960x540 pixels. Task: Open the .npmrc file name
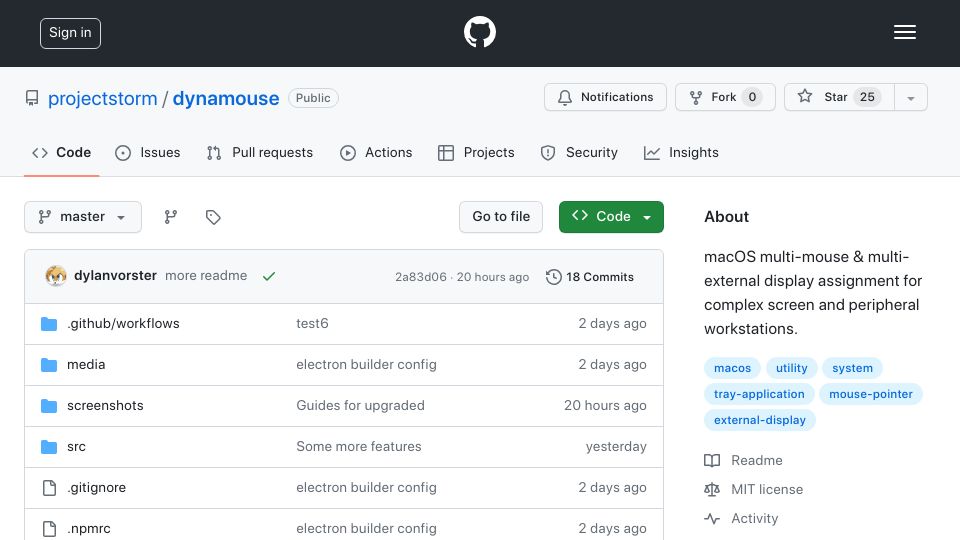(x=89, y=528)
